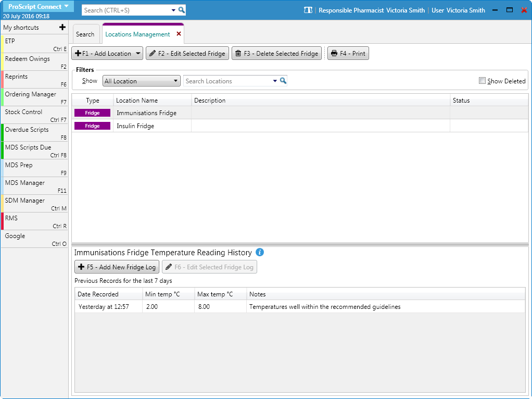Open the Reprints shortcut
532x399 pixels.
pyautogui.click(x=34, y=80)
